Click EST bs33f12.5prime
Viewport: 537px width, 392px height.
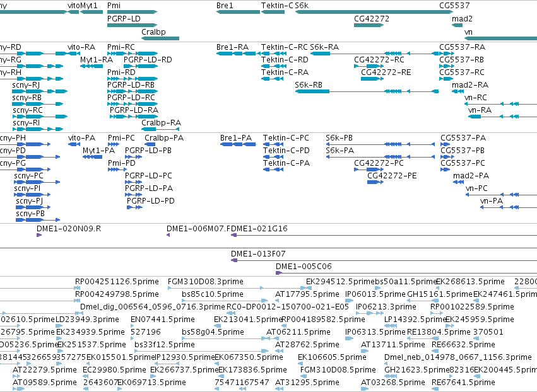[x=165, y=345]
